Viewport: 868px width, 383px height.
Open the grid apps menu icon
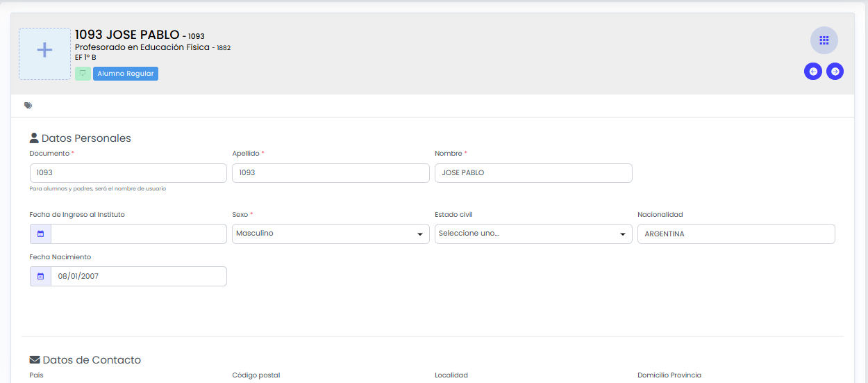point(824,40)
